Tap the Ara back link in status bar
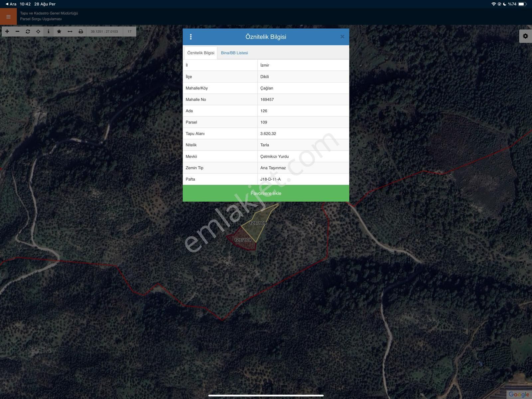 [x=11, y=4]
